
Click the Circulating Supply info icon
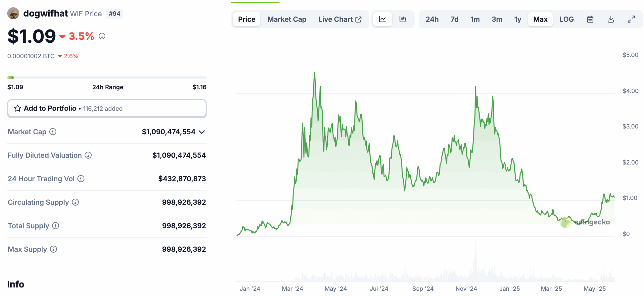(x=75, y=202)
